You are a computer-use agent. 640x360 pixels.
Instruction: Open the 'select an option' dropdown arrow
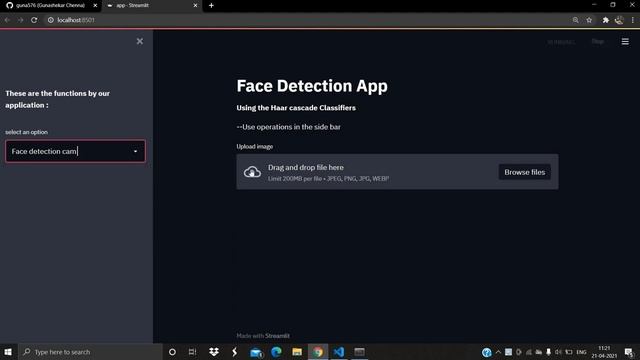tap(136, 151)
